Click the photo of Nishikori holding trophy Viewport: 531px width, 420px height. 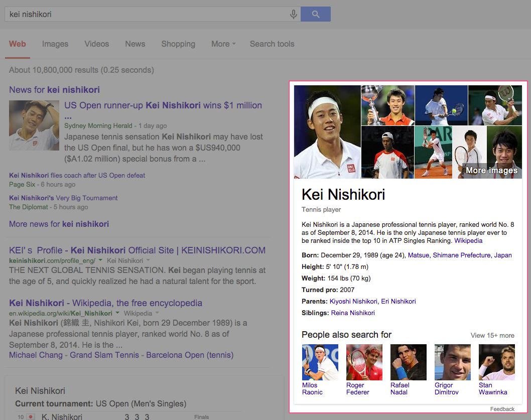pyautogui.click(x=388, y=105)
